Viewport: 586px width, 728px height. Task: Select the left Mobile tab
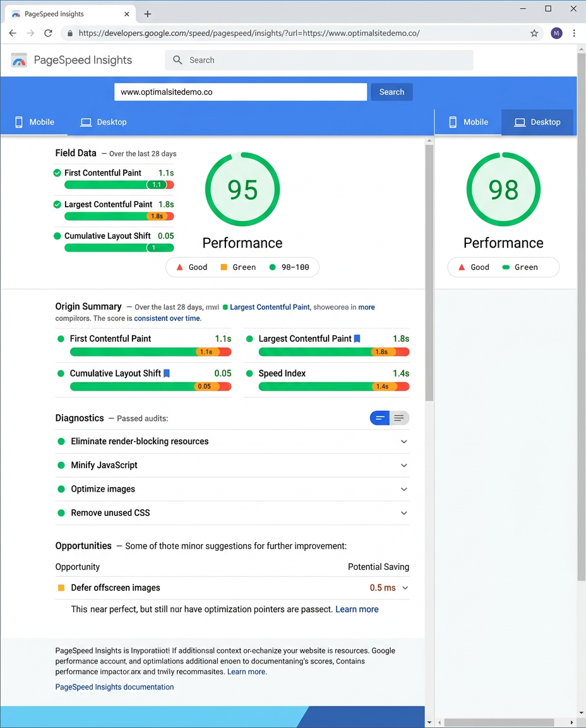point(34,122)
